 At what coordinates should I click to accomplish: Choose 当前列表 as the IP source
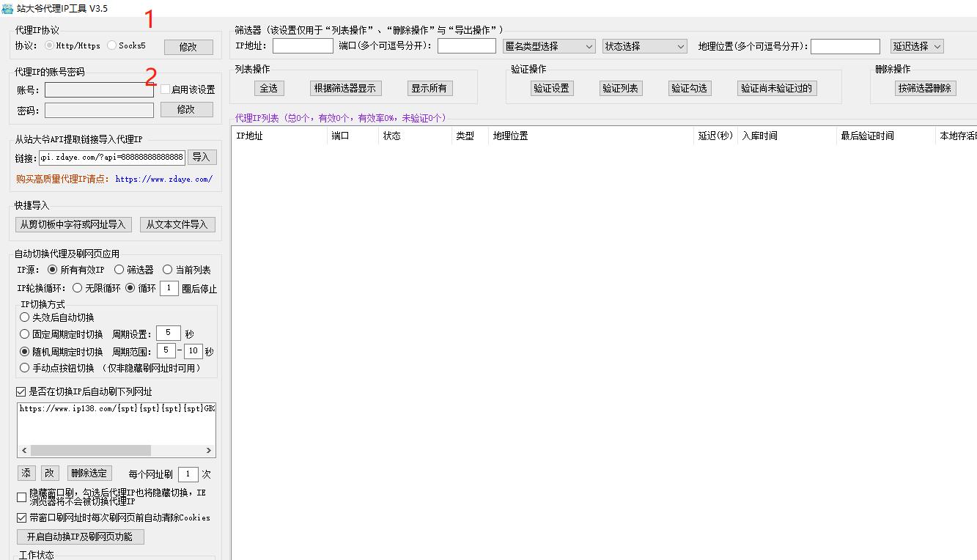coord(168,269)
